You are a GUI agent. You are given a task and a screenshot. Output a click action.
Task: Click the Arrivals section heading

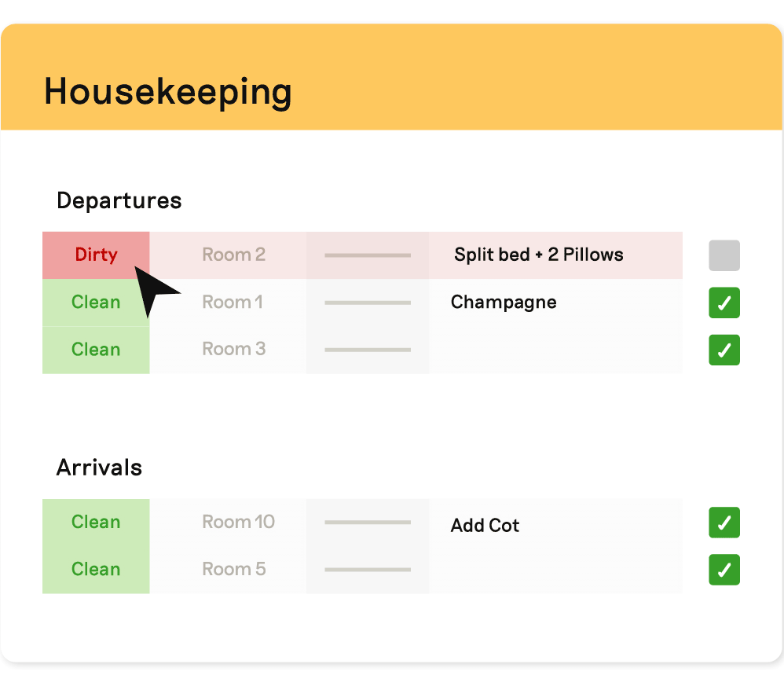pos(99,468)
